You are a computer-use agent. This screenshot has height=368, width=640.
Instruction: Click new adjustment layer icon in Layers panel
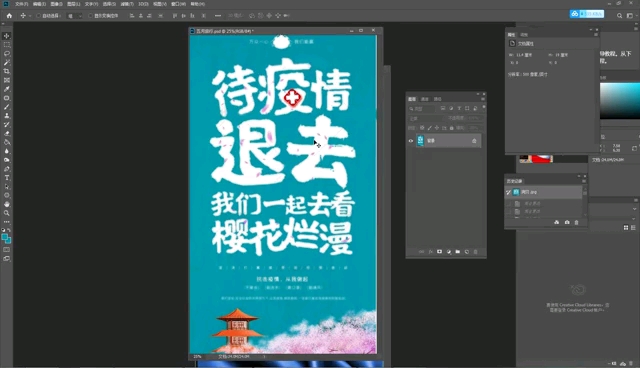tap(449, 252)
